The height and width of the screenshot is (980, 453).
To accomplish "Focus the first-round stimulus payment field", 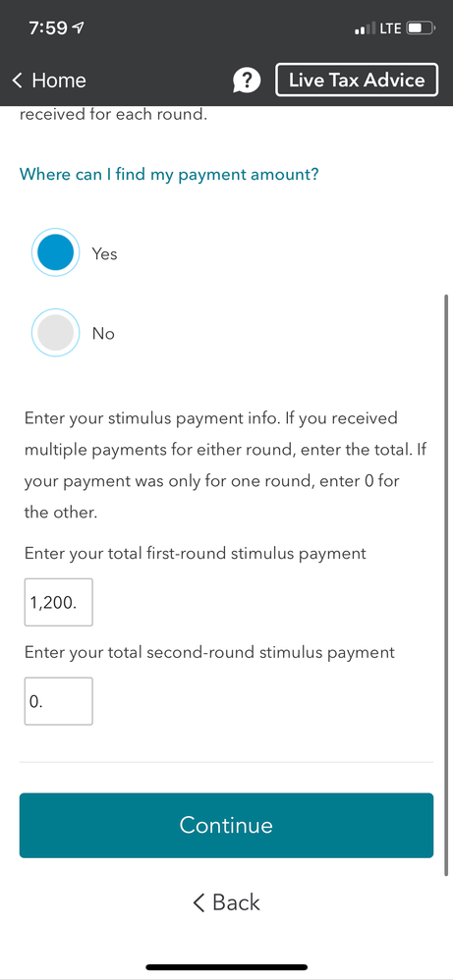I will 59,602.
